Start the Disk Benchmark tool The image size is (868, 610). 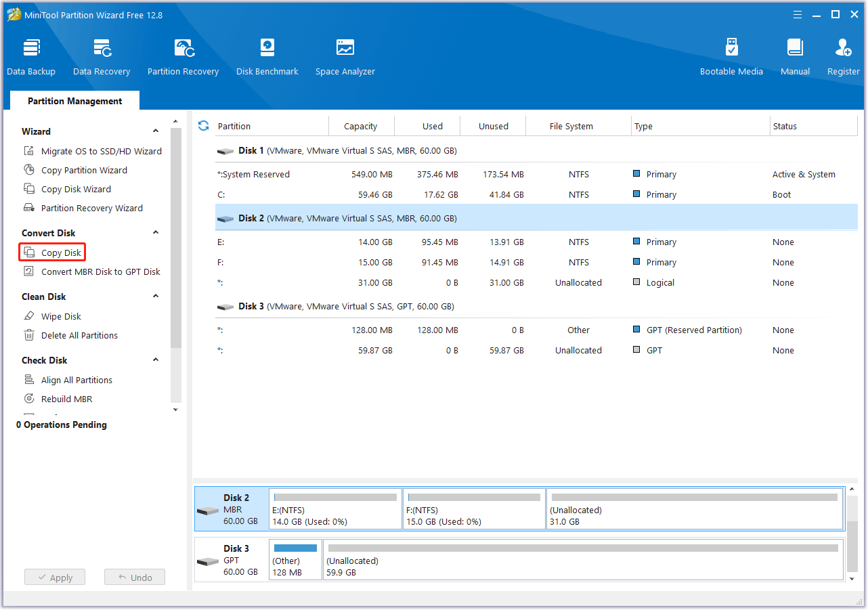pos(267,57)
